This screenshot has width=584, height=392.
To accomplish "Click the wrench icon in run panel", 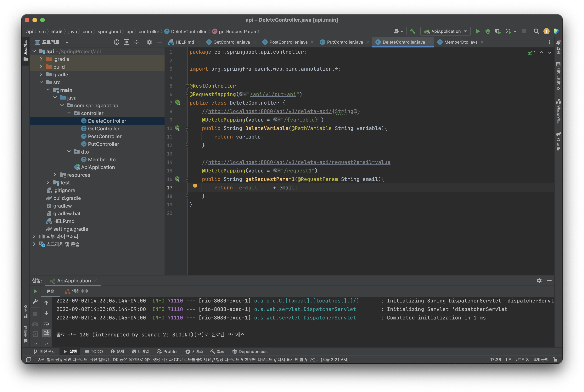I will [35, 302].
